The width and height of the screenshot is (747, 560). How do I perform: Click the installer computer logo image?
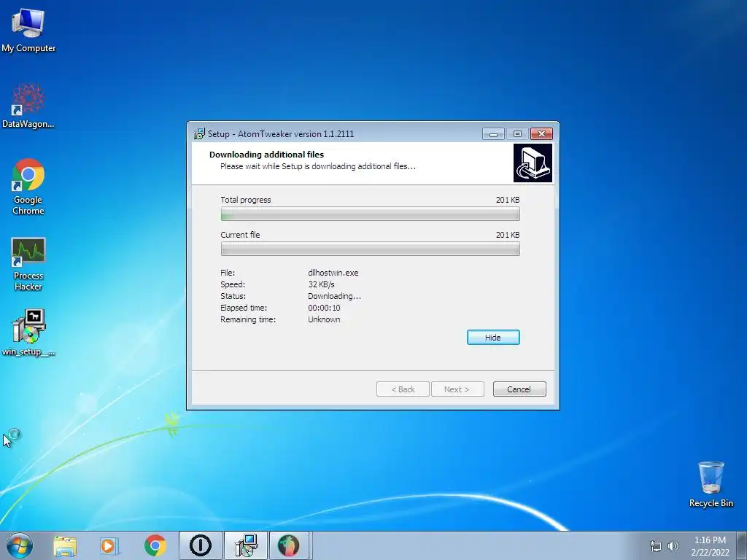point(533,163)
